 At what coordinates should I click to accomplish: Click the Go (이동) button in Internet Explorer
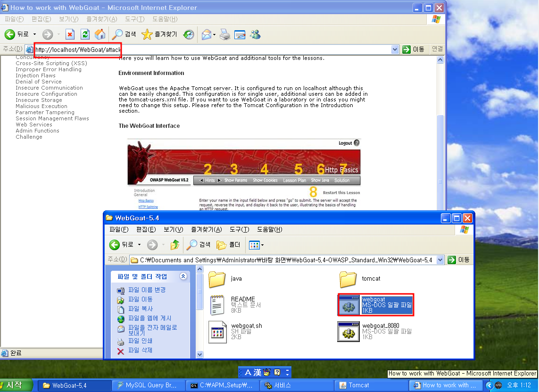tap(414, 50)
